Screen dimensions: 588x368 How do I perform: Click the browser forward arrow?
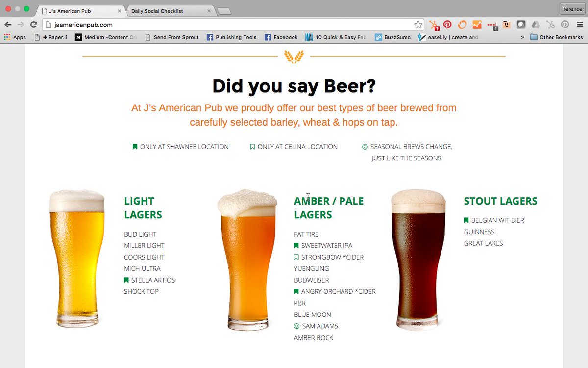click(x=21, y=25)
